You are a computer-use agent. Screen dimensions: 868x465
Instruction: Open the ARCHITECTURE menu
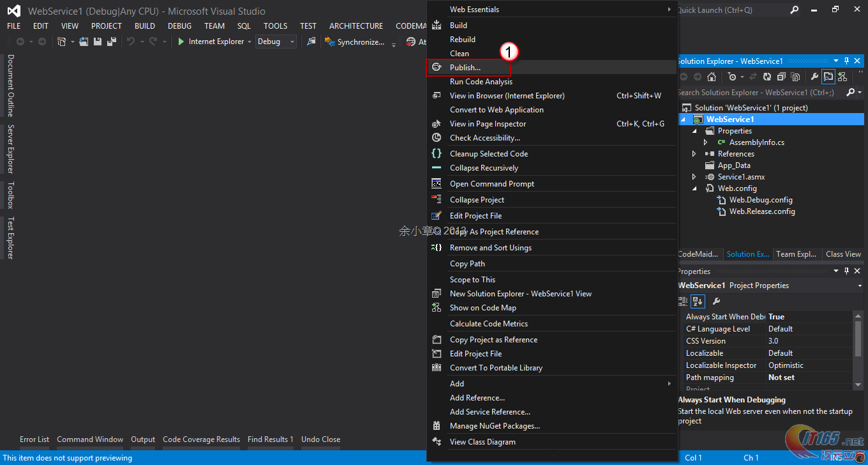tap(356, 26)
